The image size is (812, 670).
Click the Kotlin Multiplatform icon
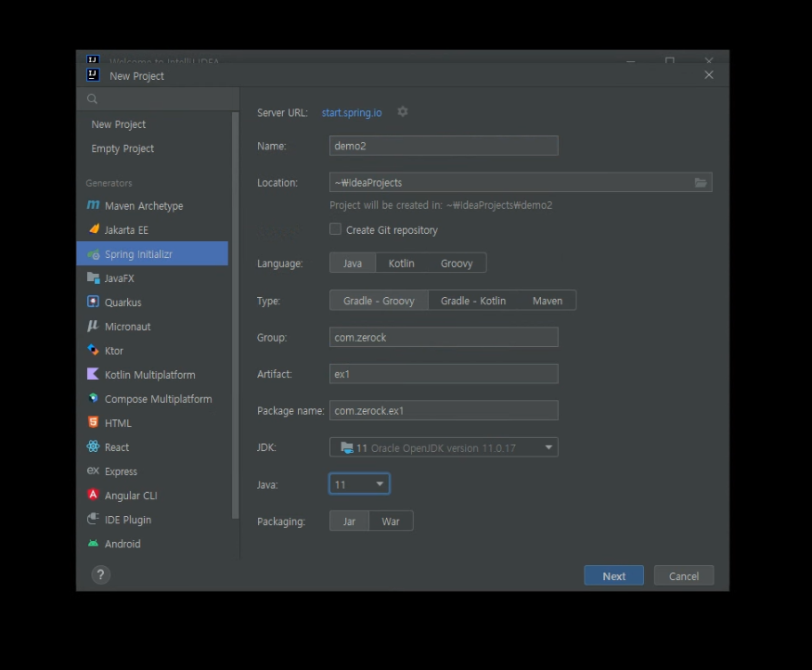93,374
